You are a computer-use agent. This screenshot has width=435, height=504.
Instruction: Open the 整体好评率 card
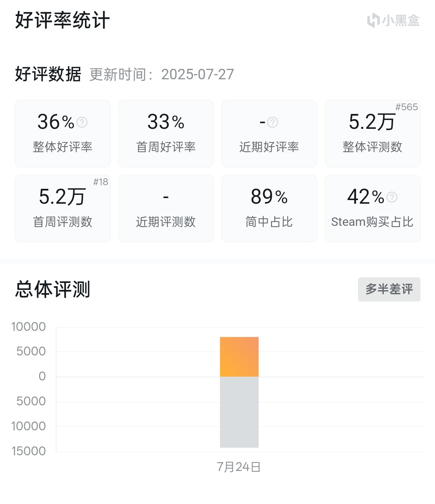(62, 134)
